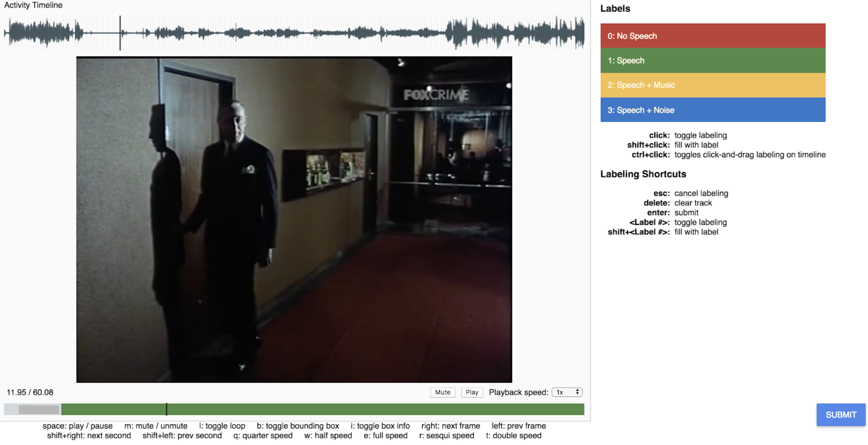Click the FOXCRIME watermark in the video

[x=436, y=95]
